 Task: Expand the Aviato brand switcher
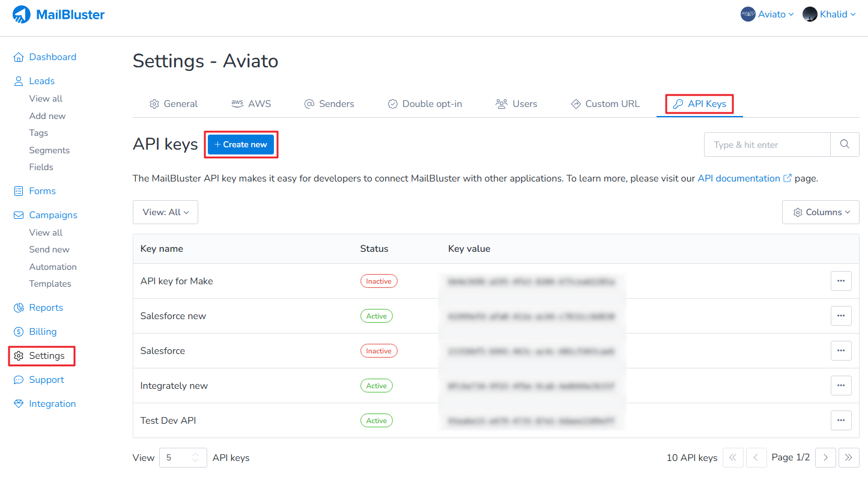pyautogui.click(x=767, y=14)
